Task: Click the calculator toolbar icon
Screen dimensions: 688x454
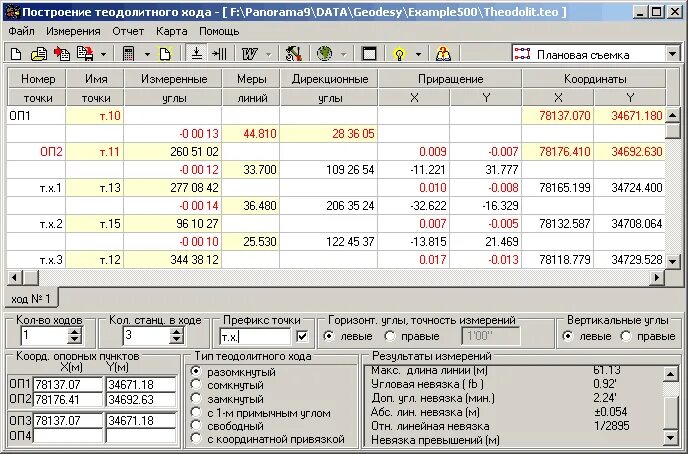Action: click(x=129, y=54)
